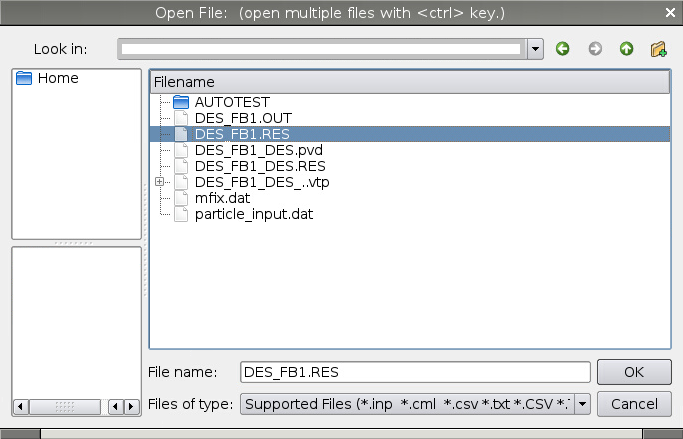Click the left panel horizontal scrollbar thumb
The image size is (683, 439).
coord(64,407)
